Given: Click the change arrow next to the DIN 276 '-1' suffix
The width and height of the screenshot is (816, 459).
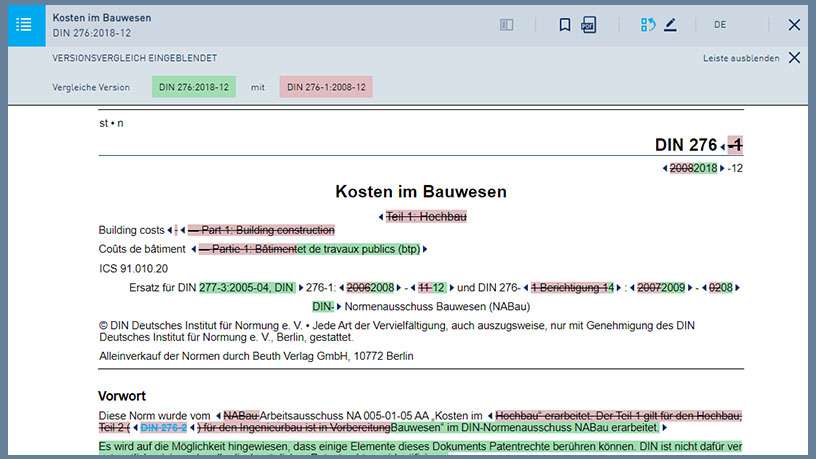Looking at the screenshot, I should coord(723,147).
